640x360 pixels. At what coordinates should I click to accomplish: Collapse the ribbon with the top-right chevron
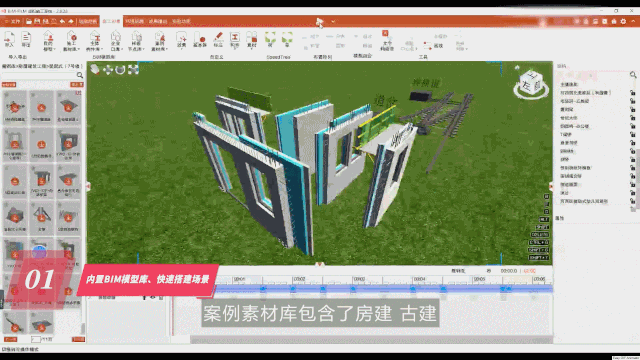click(x=633, y=21)
